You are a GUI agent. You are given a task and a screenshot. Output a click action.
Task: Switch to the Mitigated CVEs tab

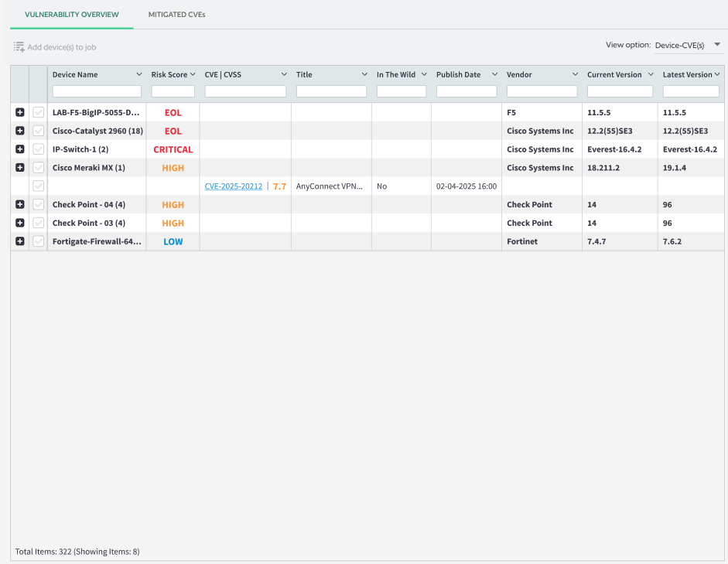(177, 15)
